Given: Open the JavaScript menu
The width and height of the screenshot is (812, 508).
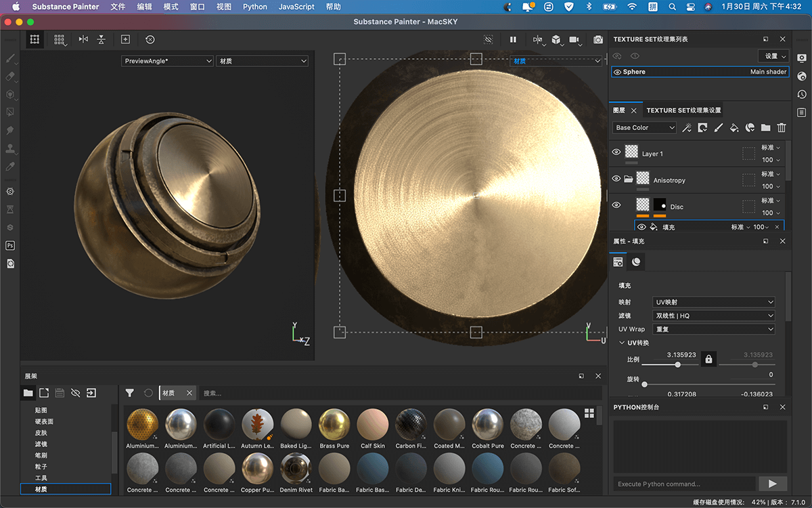Looking at the screenshot, I should coord(296,7).
